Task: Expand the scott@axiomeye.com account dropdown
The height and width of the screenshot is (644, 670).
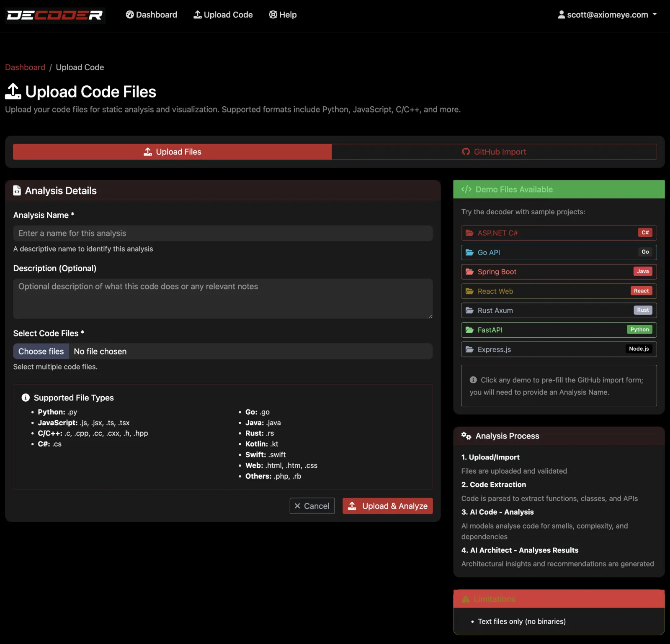Action: pos(607,15)
